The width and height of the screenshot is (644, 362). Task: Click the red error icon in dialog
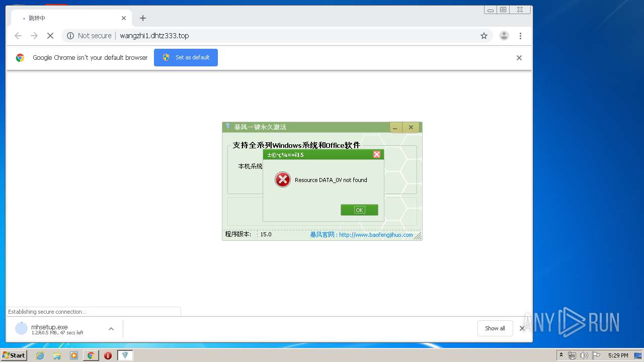(283, 179)
